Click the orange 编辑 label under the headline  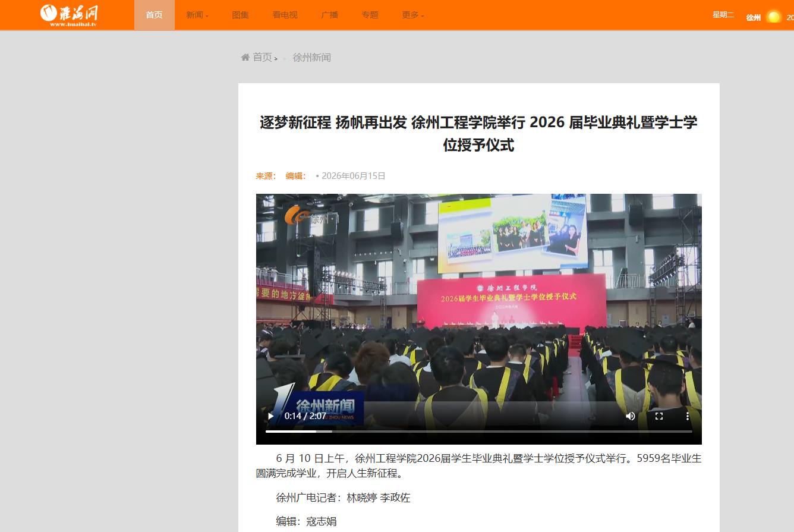click(x=296, y=176)
